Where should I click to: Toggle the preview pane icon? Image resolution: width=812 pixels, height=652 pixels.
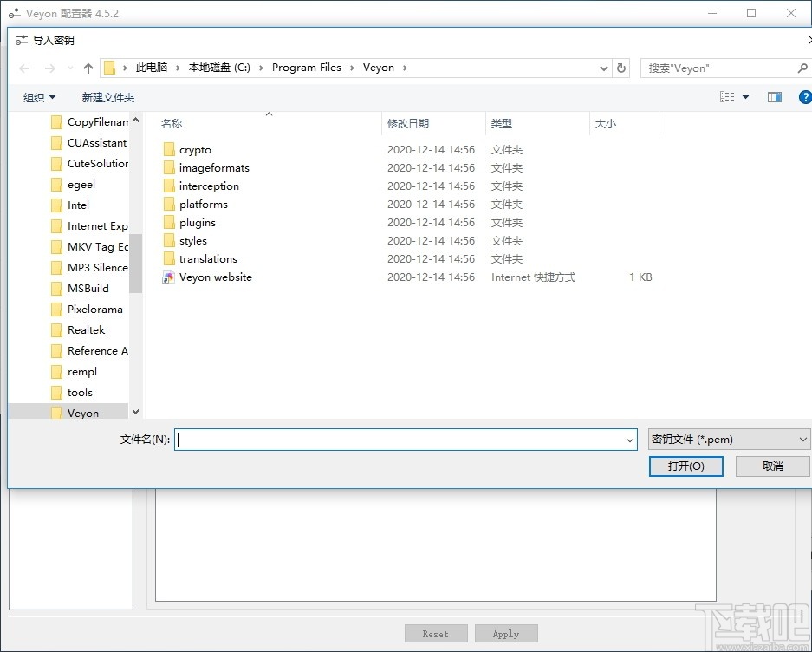pyautogui.click(x=774, y=97)
